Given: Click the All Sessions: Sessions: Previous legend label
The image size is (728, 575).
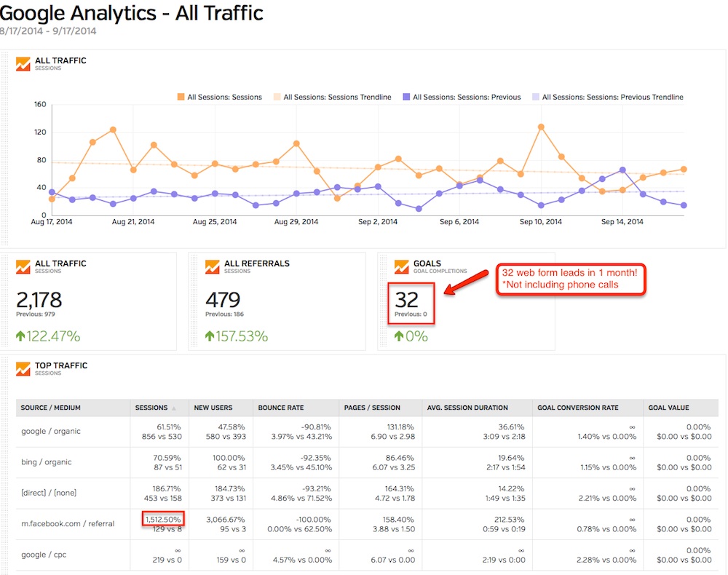Looking at the screenshot, I should click(x=467, y=97).
